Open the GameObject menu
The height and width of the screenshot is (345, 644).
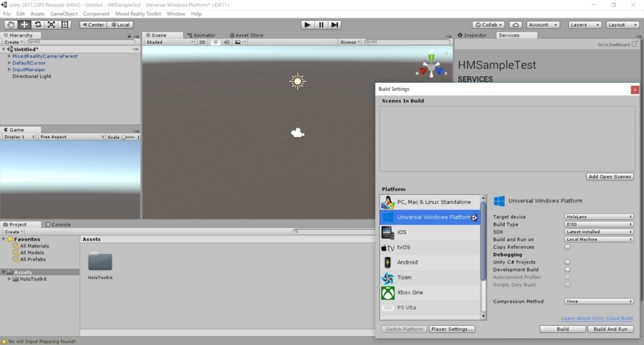[64, 14]
